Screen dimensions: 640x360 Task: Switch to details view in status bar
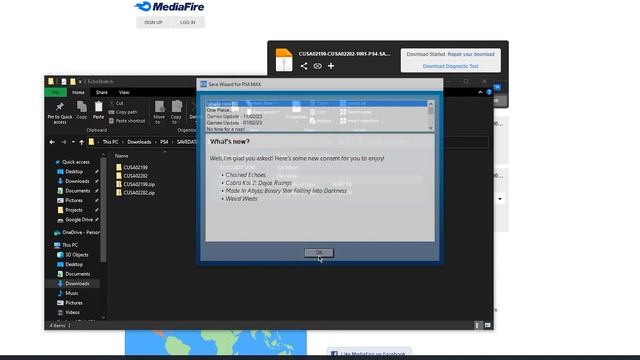(x=477, y=325)
